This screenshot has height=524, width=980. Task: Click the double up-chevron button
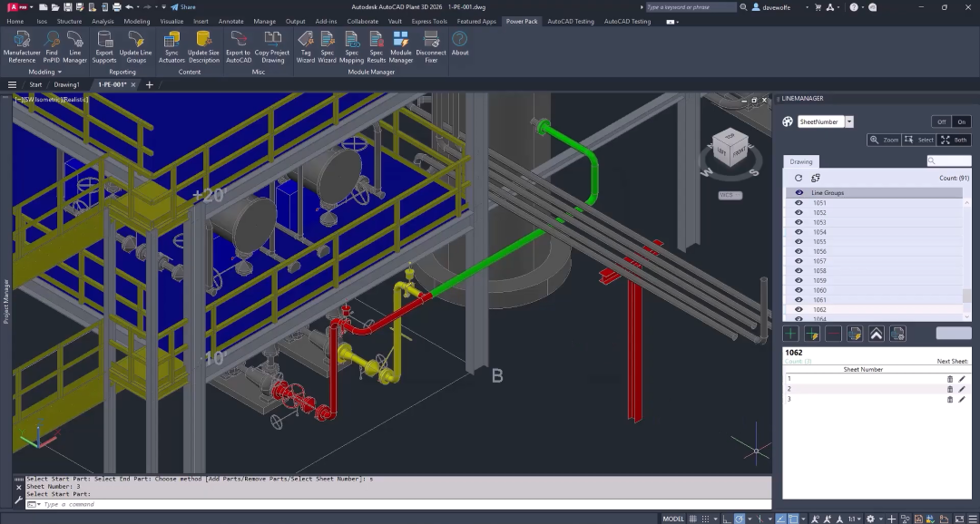pos(877,335)
